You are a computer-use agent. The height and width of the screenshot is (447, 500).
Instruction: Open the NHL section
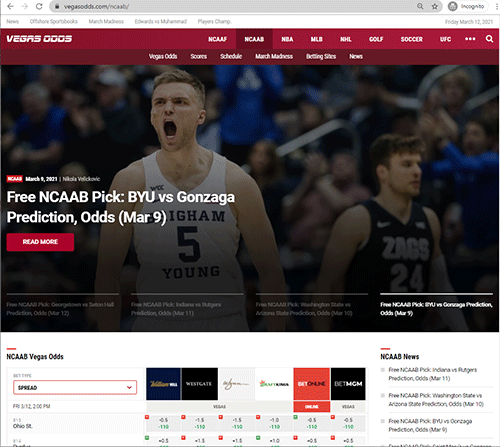(x=346, y=39)
